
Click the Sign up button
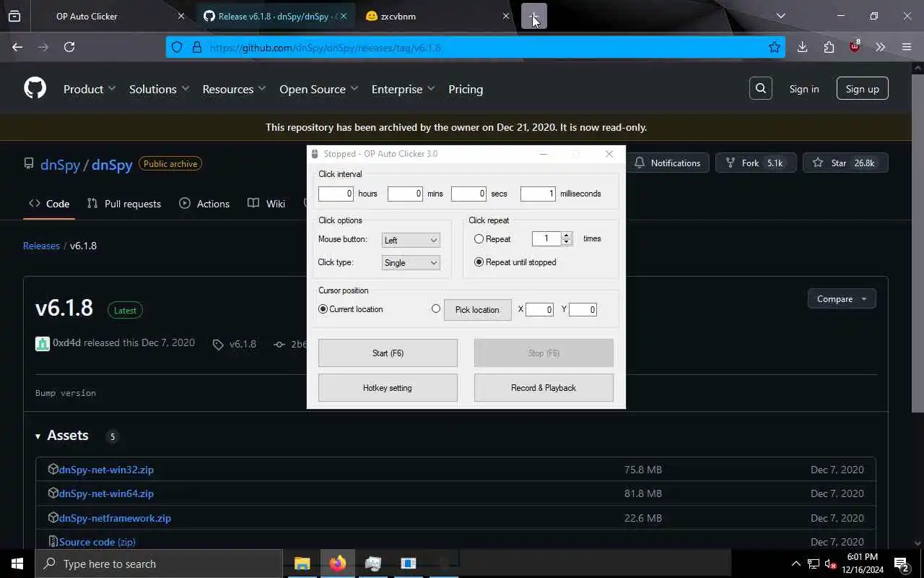click(x=863, y=89)
